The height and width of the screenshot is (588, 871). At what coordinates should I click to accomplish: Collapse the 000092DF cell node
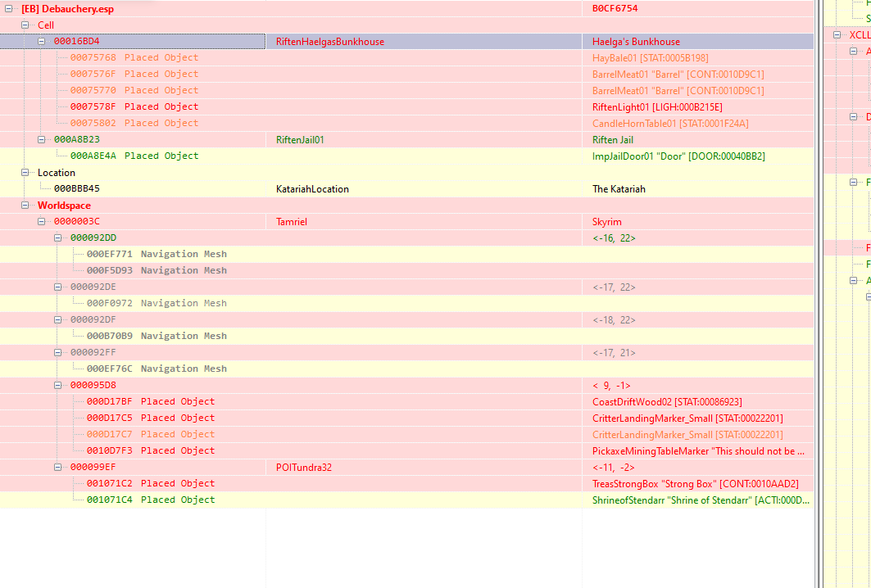[x=58, y=319]
